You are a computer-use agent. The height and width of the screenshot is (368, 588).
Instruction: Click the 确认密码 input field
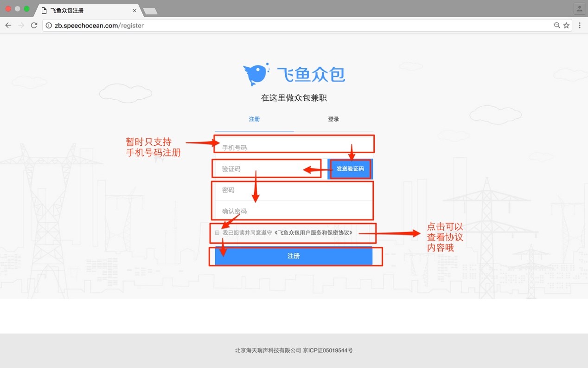click(294, 211)
